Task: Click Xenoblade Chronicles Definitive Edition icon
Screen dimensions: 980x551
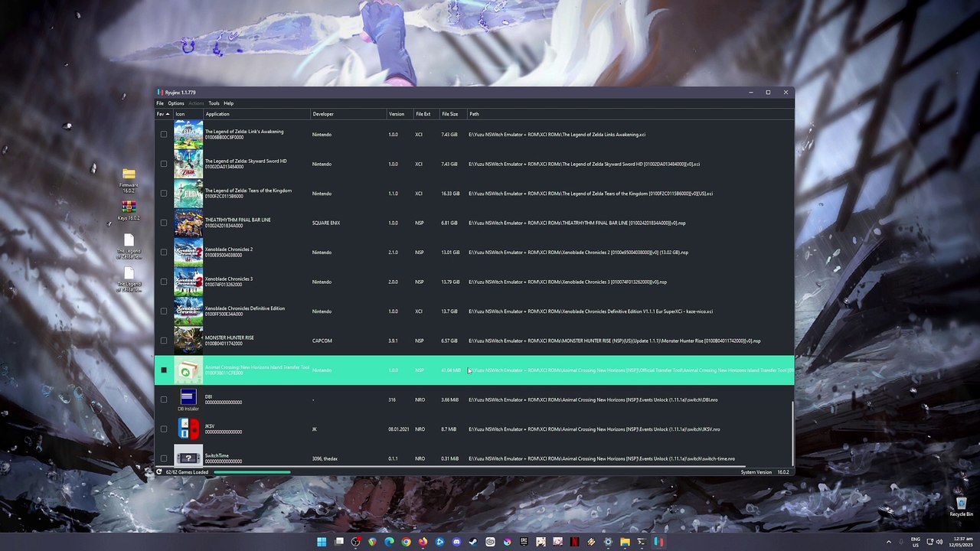Action: pos(188,311)
